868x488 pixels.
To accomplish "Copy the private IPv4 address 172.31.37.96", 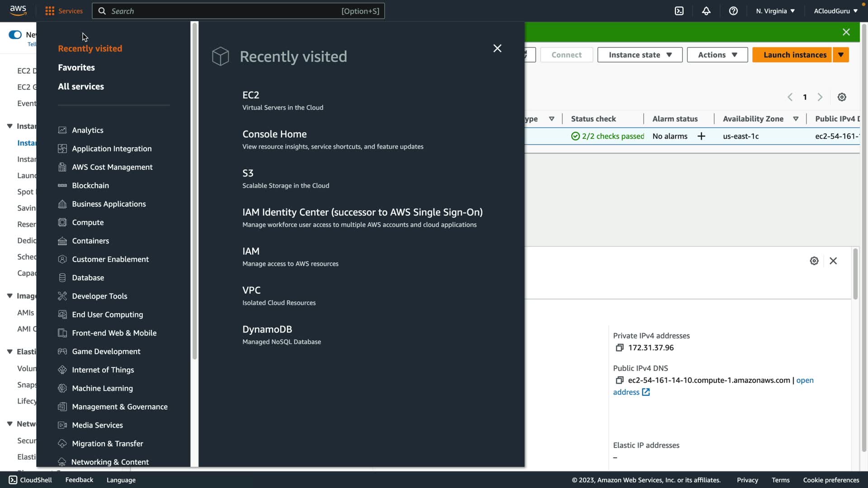I will (619, 347).
